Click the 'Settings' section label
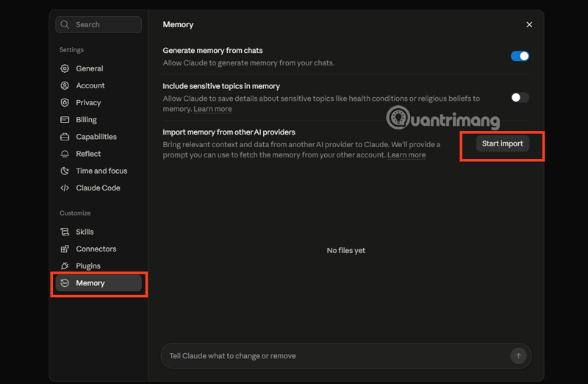Viewport: 588px width, 384px height. [71, 49]
